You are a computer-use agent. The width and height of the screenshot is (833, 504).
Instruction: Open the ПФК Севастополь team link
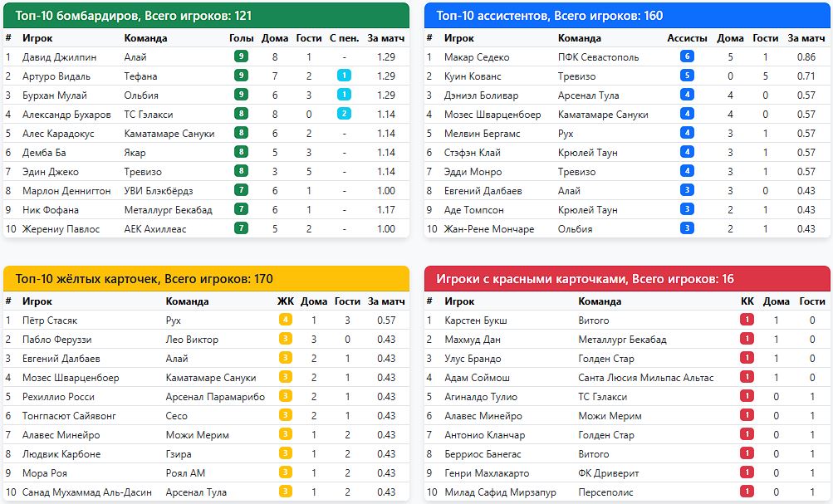click(598, 56)
